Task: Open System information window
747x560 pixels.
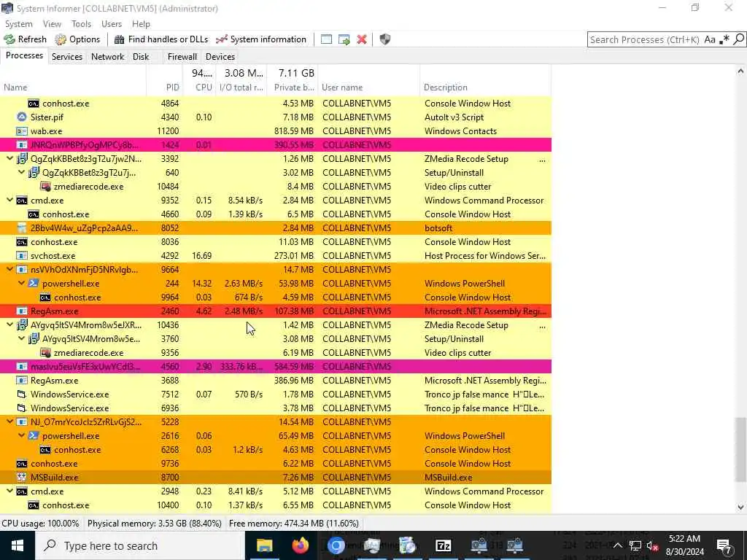Action: (261, 39)
